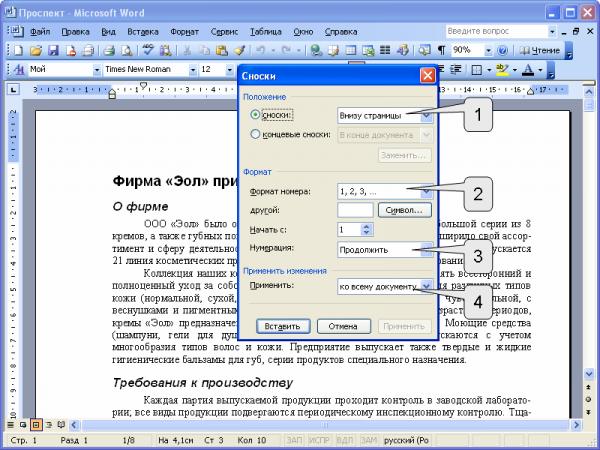Create a new blank document

[x=18, y=51]
